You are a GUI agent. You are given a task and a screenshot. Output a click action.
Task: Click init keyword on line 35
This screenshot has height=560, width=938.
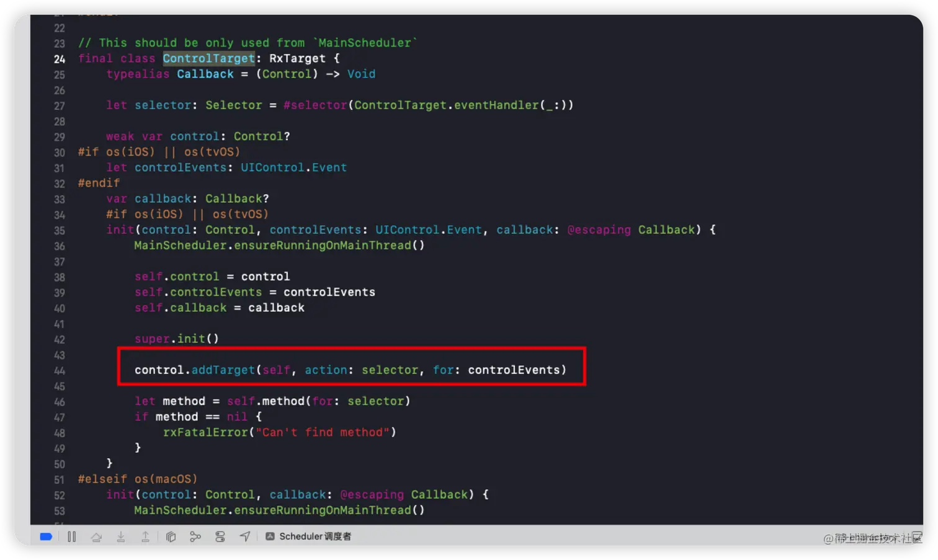click(120, 229)
